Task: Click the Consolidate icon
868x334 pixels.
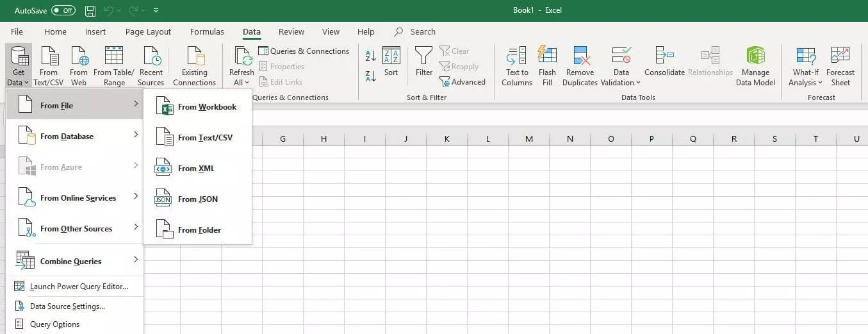Action: click(664, 56)
